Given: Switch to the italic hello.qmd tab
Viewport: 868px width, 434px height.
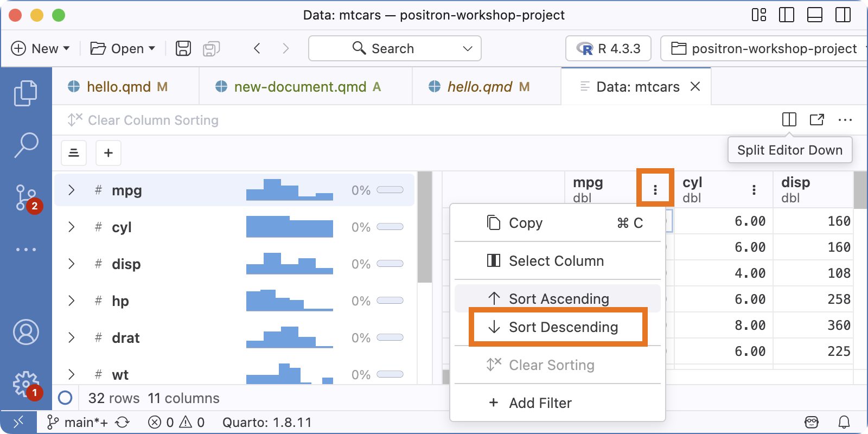Looking at the screenshot, I should coord(487,86).
